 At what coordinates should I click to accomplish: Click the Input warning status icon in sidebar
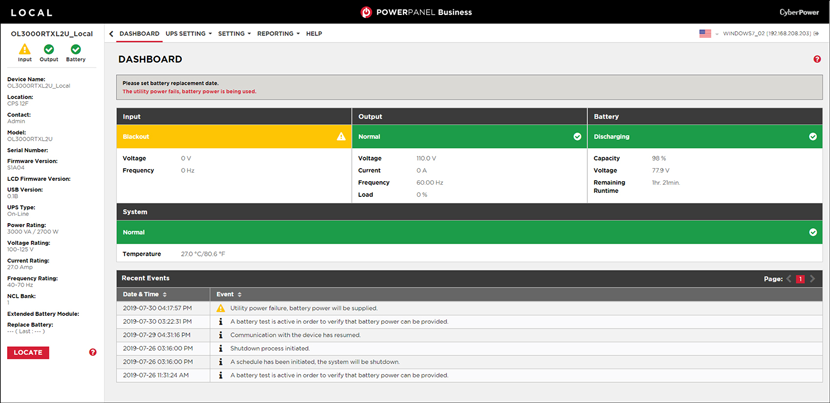click(24, 49)
